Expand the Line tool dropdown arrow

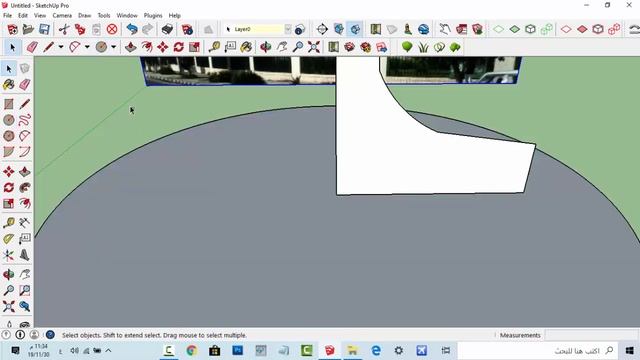click(x=60, y=47)
